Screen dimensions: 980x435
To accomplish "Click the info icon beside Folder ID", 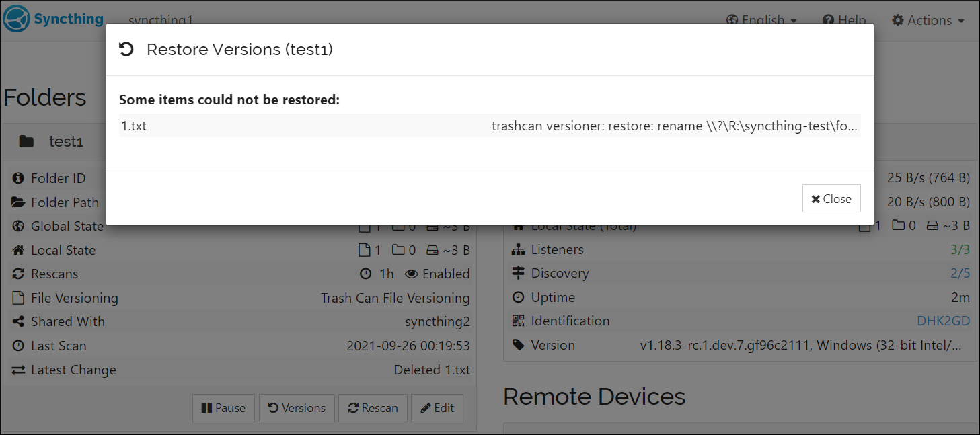I will [x=17, y=177].
